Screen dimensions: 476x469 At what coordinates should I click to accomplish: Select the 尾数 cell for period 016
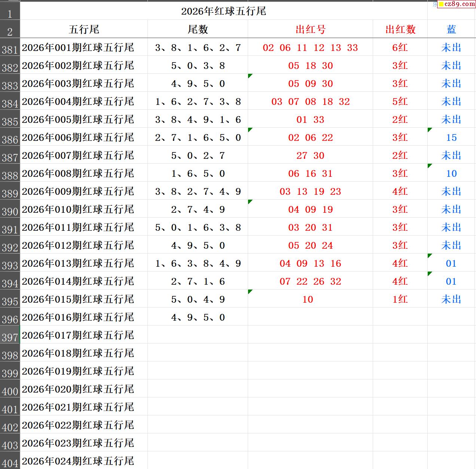pos(198,317)
